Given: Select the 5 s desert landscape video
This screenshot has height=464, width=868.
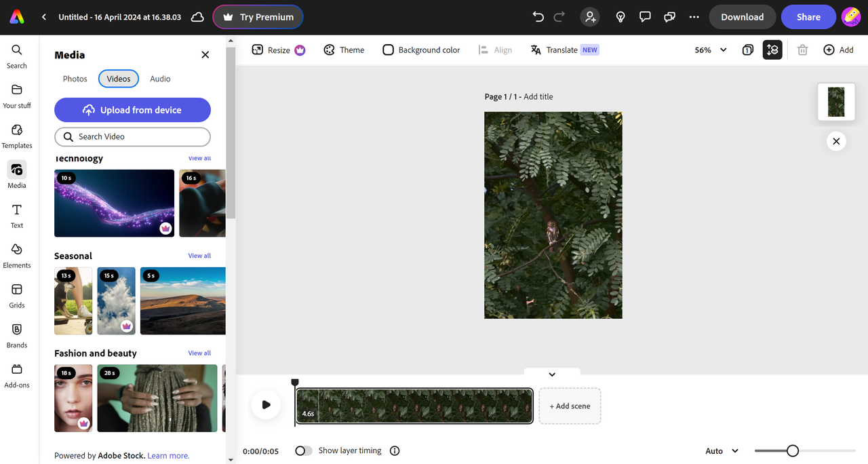Looking at the screenshot, I should pyautogui.click(x=183, y=301).
